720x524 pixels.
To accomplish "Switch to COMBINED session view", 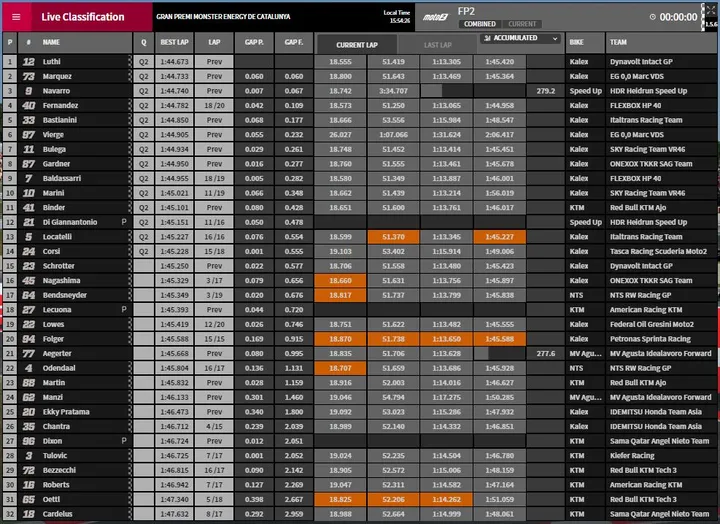I will [x=479, y=24].
